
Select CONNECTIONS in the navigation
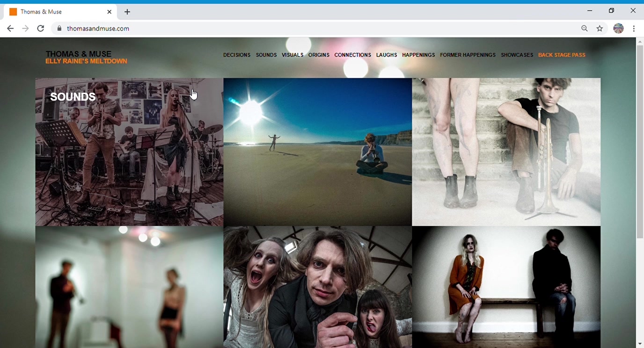click(352, 55)
